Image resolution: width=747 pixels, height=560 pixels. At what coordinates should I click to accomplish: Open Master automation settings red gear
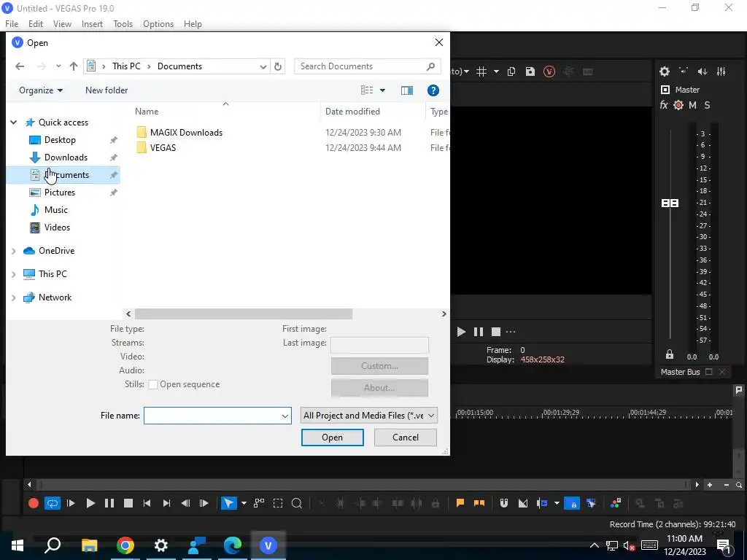coord(678,105)
